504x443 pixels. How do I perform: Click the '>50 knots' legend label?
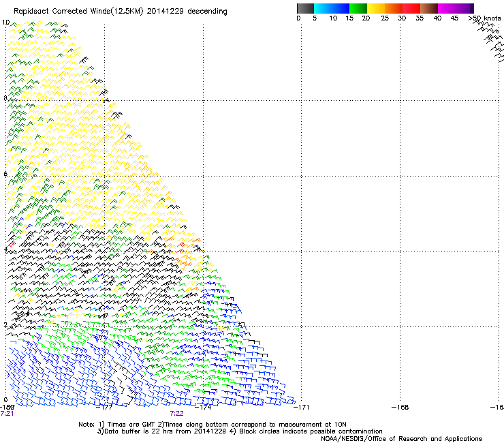coord(484,18)
